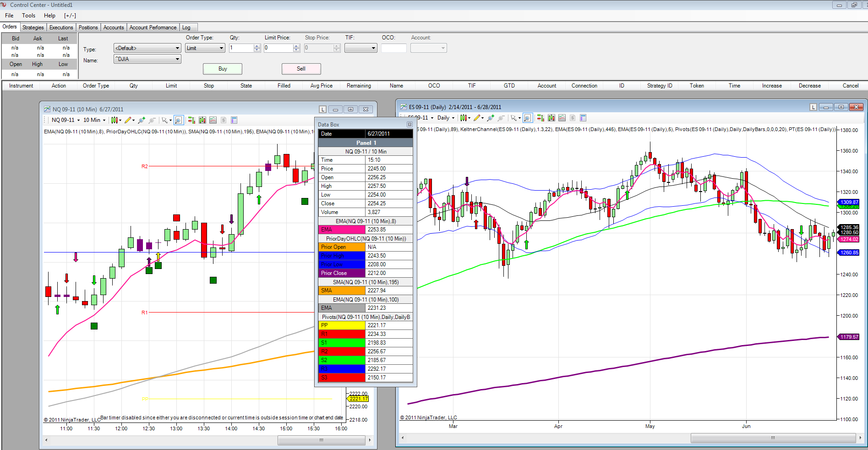The height and width of the screenshot is (450, 868).
Task: Click zoom out icon on NQ chart
Action: point(152,120)
